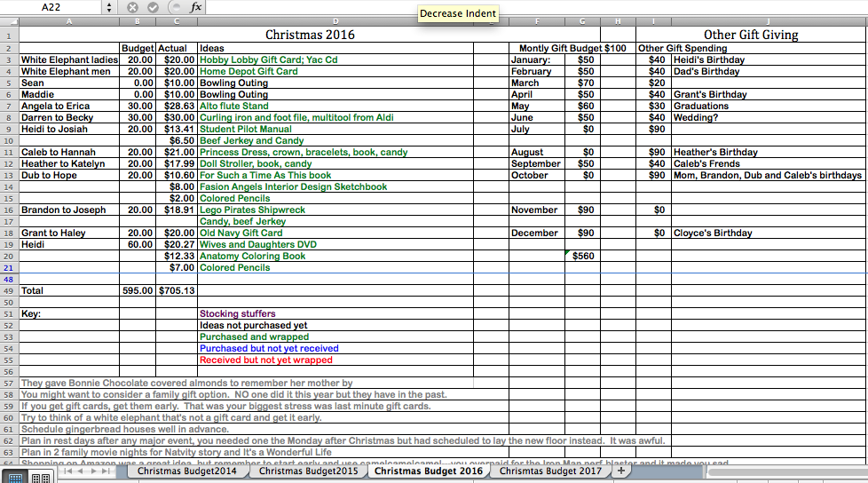Select row 49 header

point(9,291)
